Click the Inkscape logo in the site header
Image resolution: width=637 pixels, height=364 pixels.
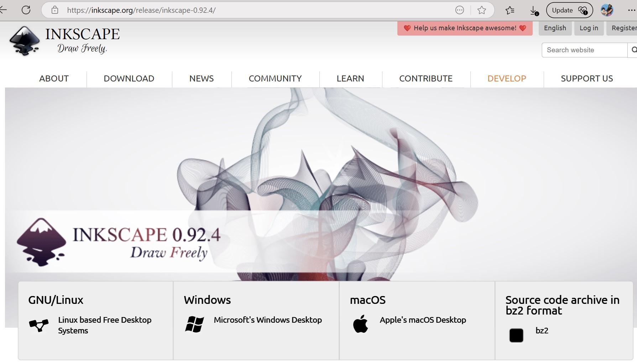[25, 41]
